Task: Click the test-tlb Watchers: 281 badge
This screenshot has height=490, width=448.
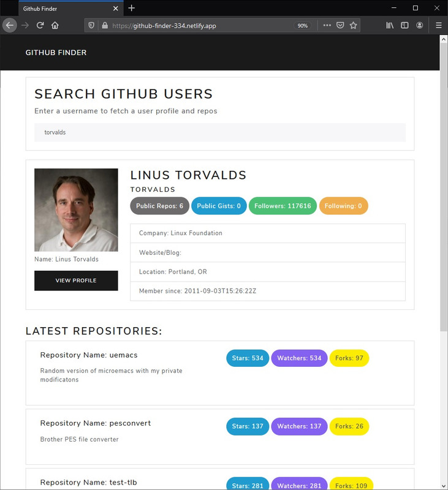Action: click(299, 484)
